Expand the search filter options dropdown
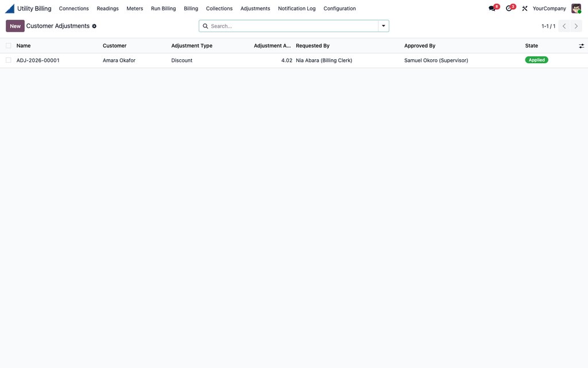The image size is (588, 368). coord(384,26)
